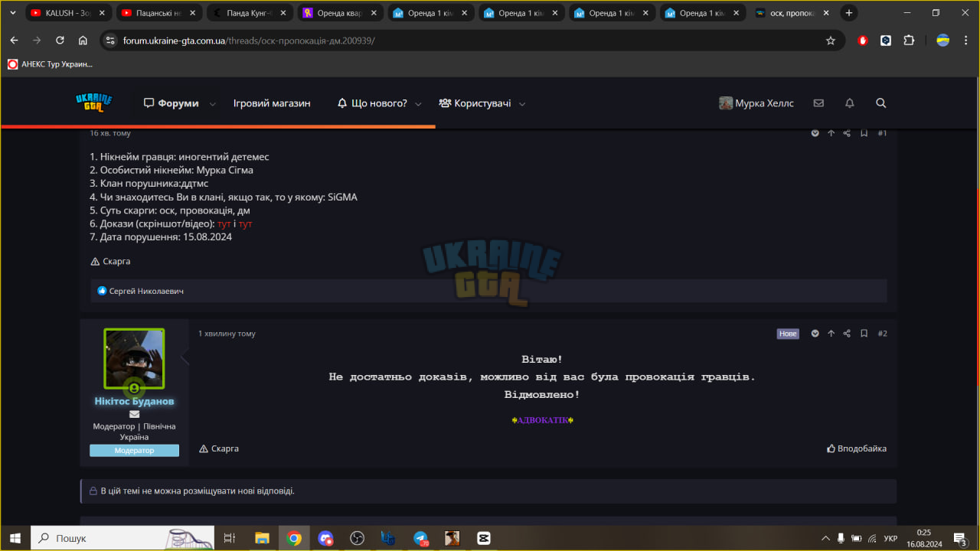Image resolution: width=980 pixels, height=551 pixels.
Task: Expand the Користувачі dropdown arrow
Action: (522, 104)
